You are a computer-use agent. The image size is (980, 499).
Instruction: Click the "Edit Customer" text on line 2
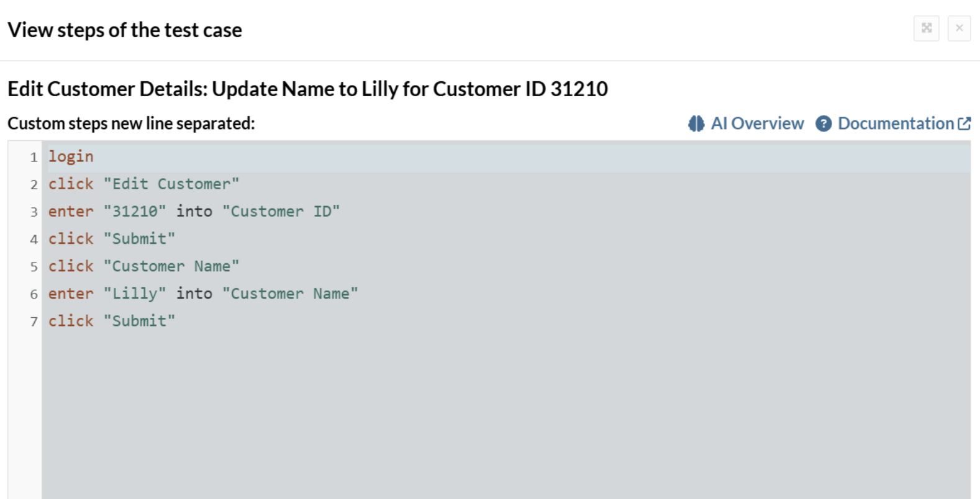171,184
